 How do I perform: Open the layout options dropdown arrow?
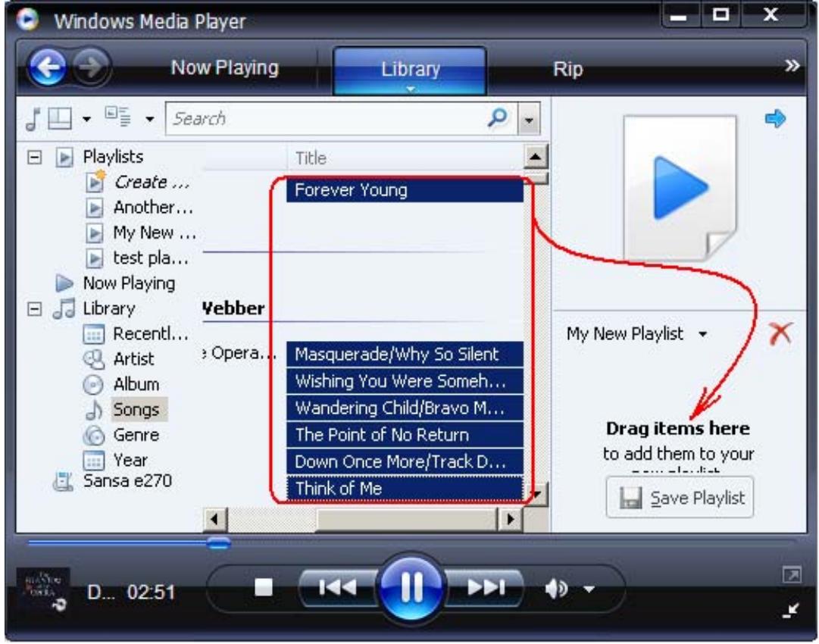86,119
